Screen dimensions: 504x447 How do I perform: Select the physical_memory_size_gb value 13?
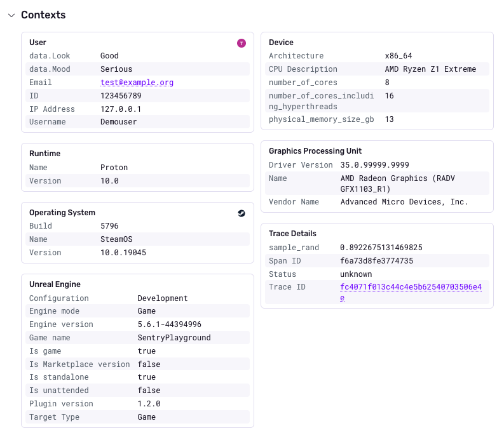coord(389,119)
